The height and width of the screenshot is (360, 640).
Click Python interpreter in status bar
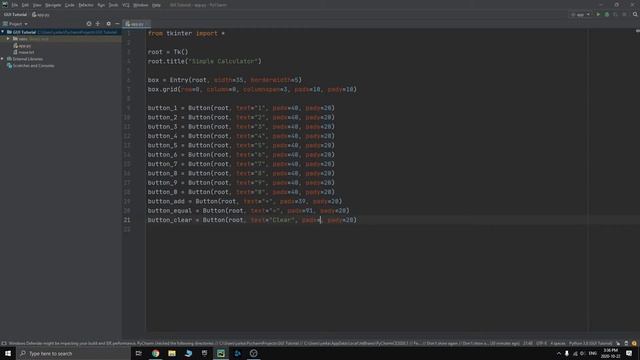(590, 344)
